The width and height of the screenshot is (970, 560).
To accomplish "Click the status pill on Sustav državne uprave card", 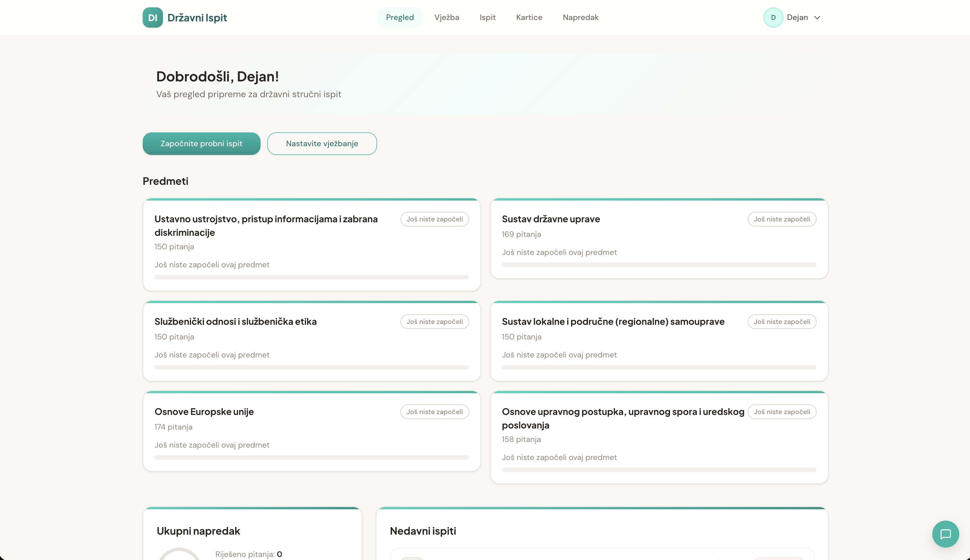I will click(782, 219).
